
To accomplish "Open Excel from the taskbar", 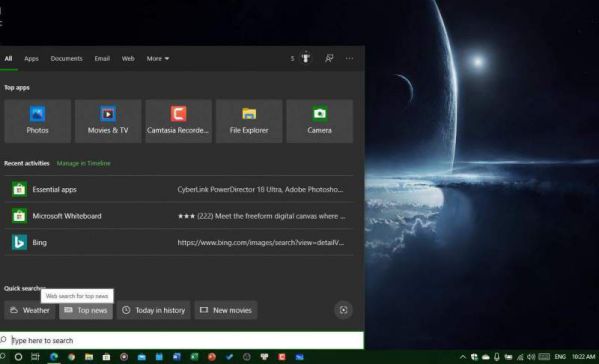I will 194,357.
